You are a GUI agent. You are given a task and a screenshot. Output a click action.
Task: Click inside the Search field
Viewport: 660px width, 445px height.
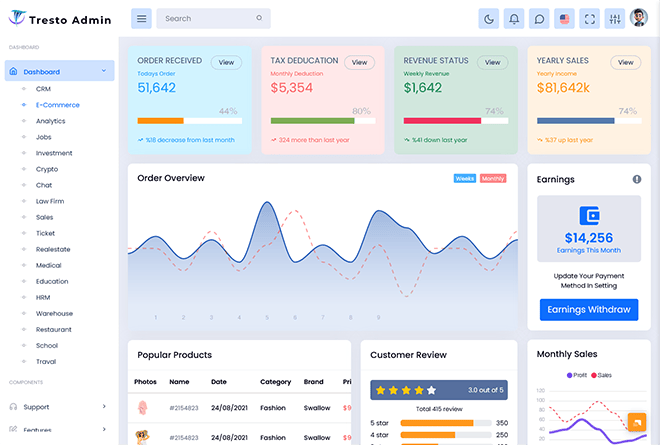coord(205,18)
